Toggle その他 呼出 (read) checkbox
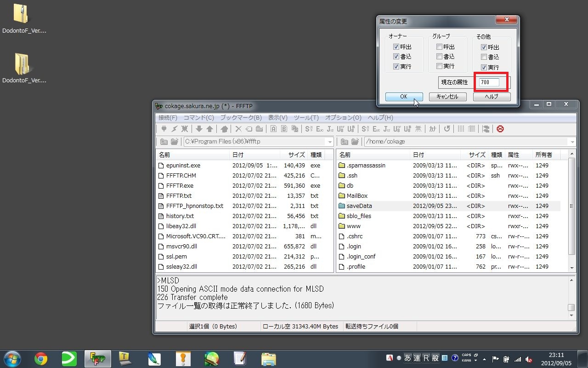588x368 pixels. [484, 47]
